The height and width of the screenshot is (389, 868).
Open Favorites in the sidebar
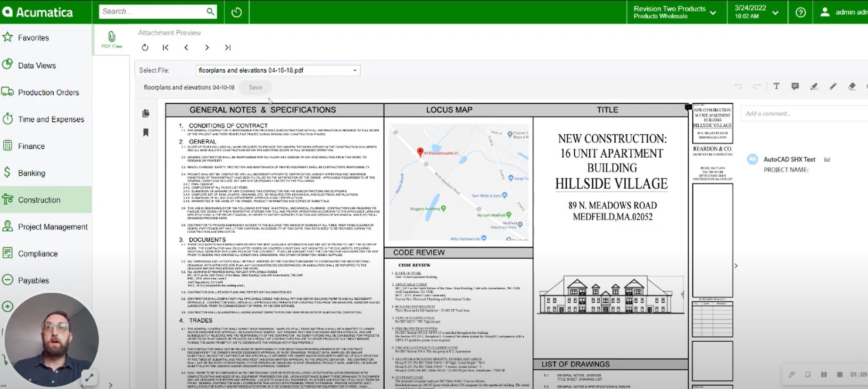33,38
